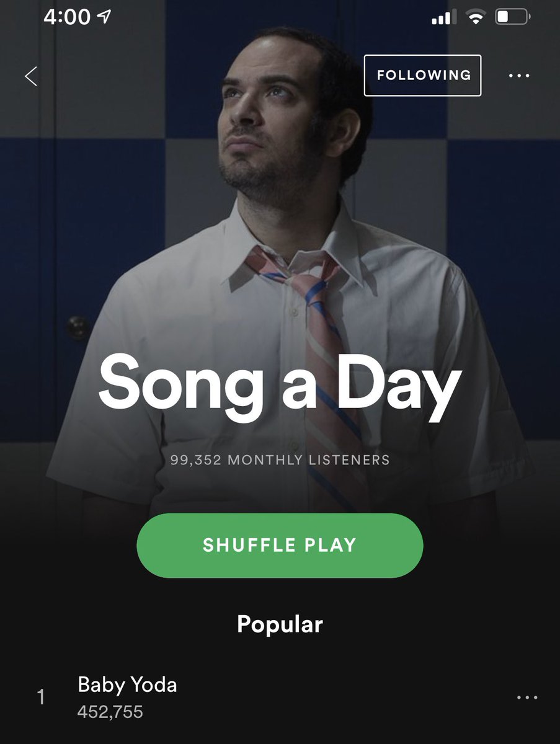560x744 pixels.
Task: Toggle the FOLLOWING button to unfollow artist
Action: (x=422, y=75)
